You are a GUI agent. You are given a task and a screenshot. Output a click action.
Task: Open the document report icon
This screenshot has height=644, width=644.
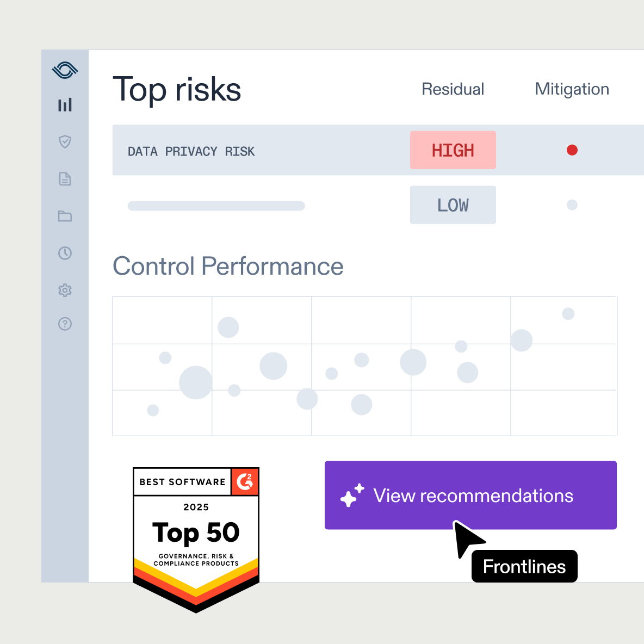click(x=65, y=179)
